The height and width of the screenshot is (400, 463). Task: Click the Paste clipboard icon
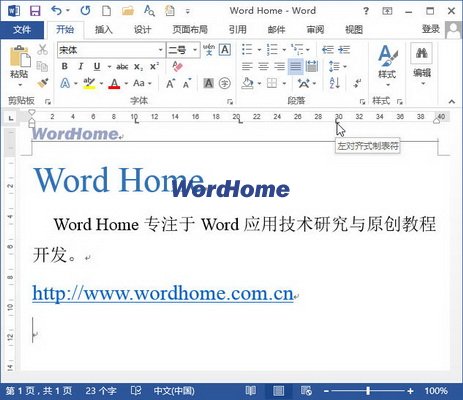point(20,57)
